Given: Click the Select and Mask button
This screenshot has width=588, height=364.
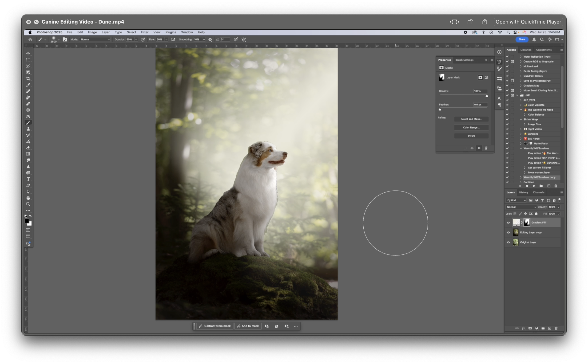Looking at the screenshot, I should [x=471, y=119].
